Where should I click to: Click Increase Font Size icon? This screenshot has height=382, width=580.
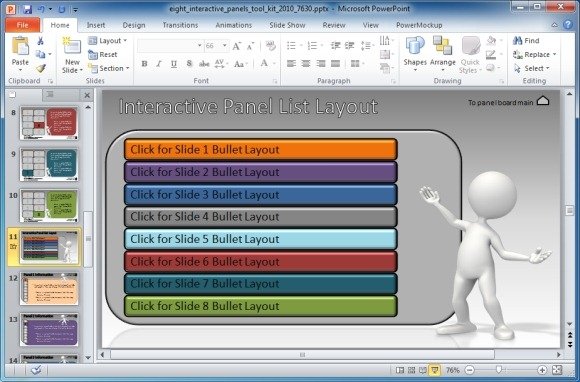(237, 46)
